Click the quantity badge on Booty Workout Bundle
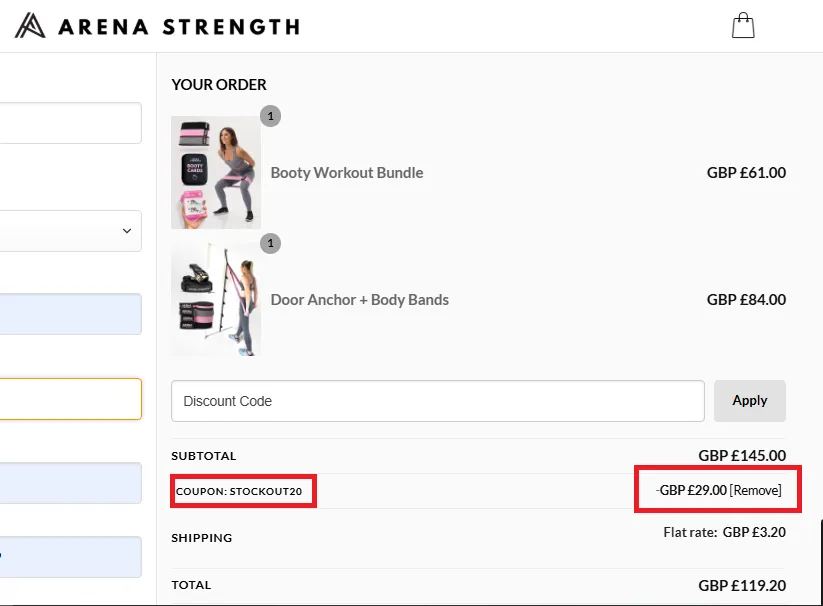The image size is (823, 606). coord(270,115)
